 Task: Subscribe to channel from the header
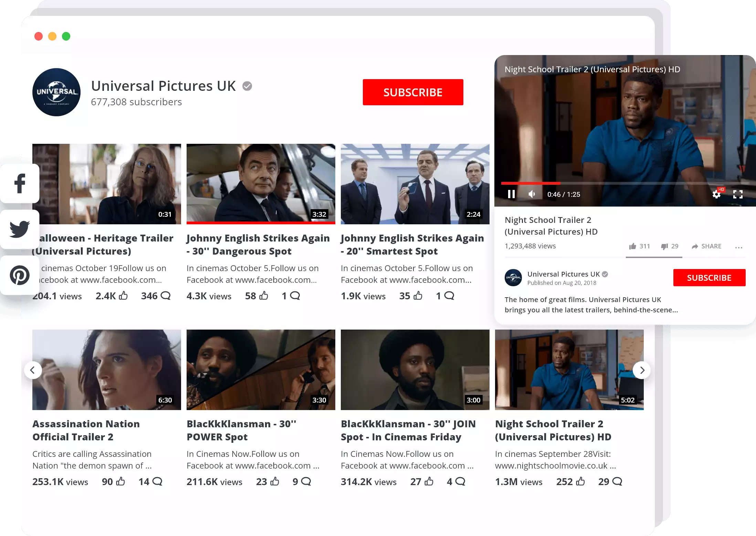(x=413, y=92)
